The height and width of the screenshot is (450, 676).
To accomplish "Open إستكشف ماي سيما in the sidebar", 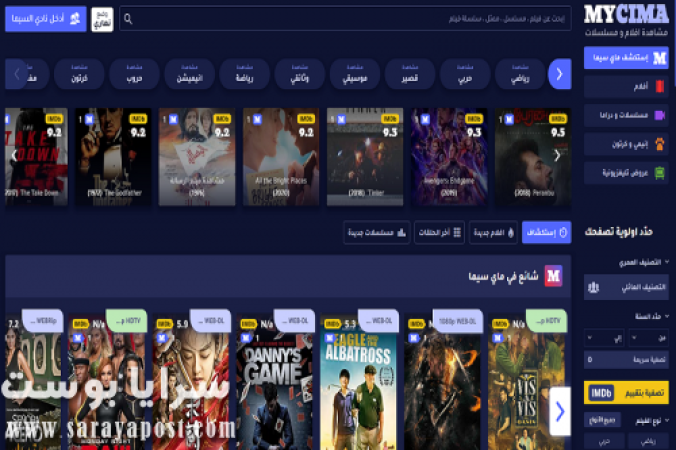I will click(x=626, y=58).
